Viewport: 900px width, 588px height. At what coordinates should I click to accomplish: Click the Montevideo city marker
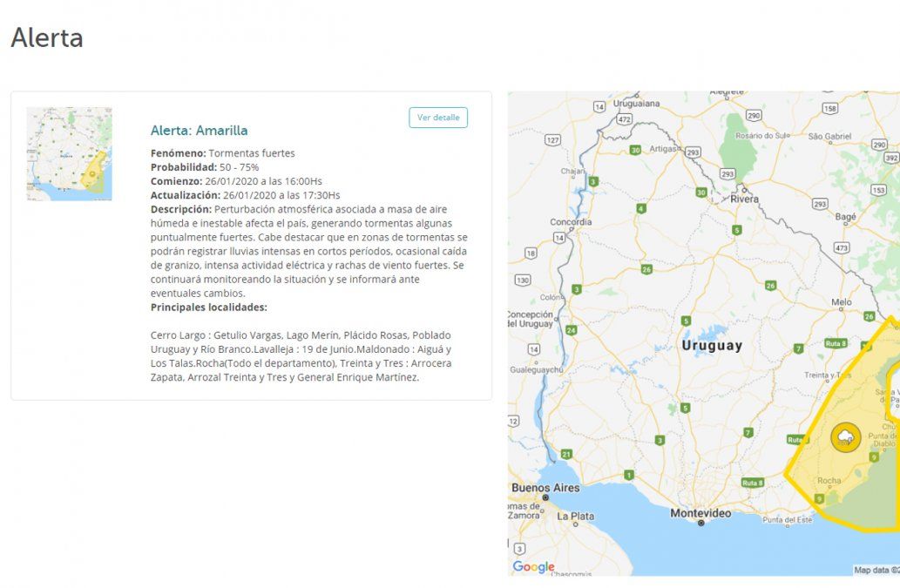tap(700, 524)
